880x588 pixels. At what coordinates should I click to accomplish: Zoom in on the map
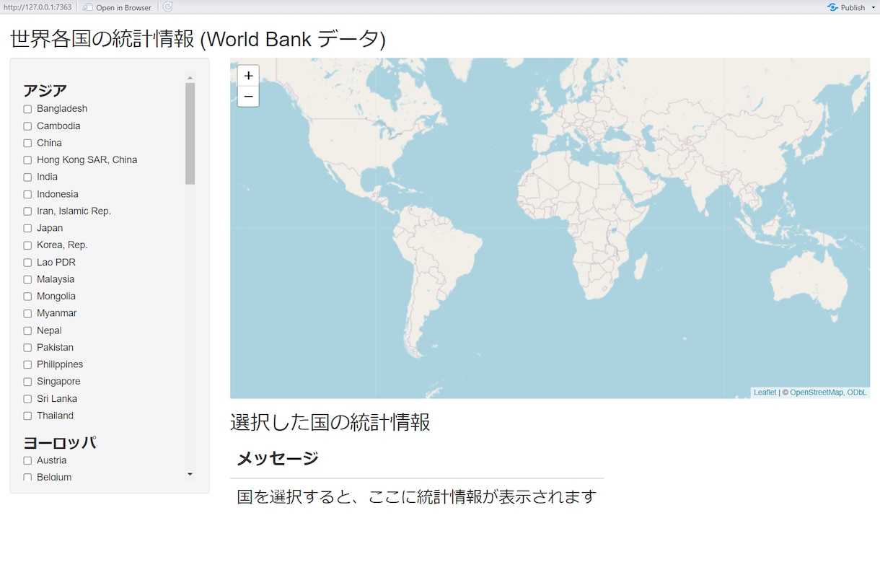coord(248,76)
